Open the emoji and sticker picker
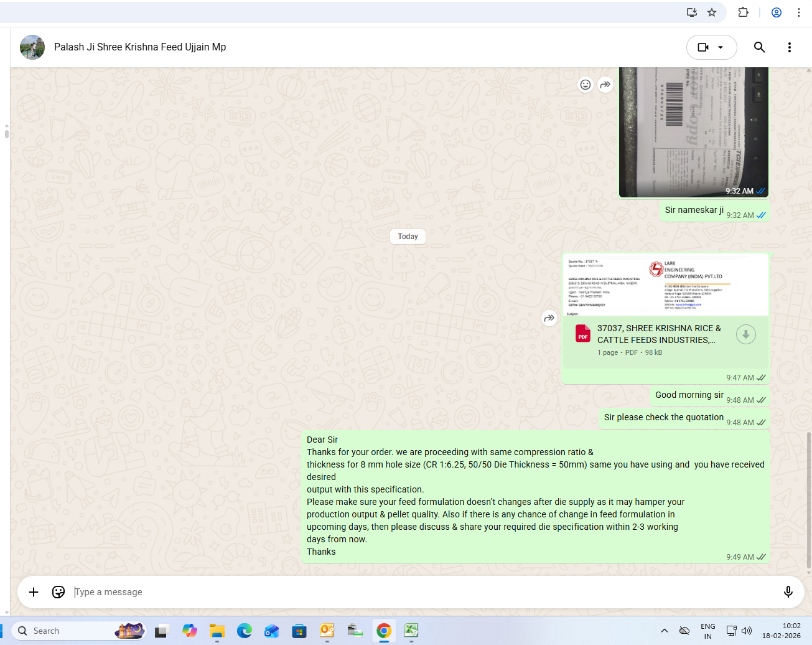Screen dimensions: 812x645 (x=58, y=592)
